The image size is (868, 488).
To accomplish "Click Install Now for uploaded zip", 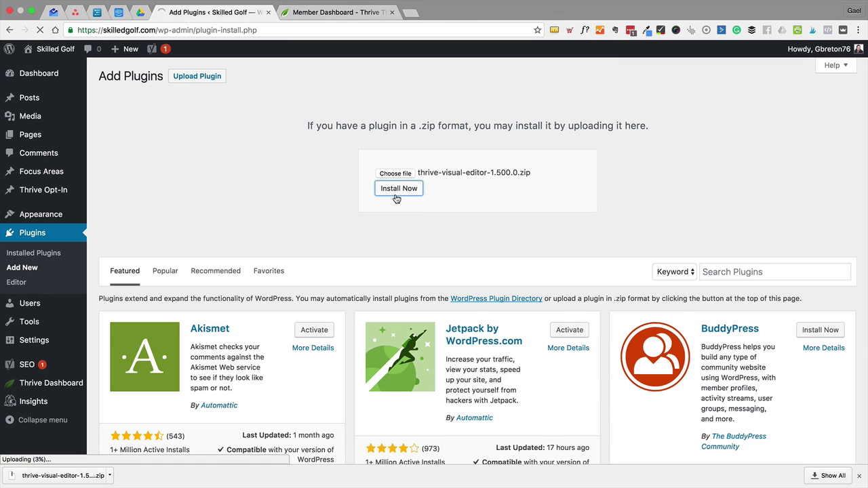I will (399, 188).
